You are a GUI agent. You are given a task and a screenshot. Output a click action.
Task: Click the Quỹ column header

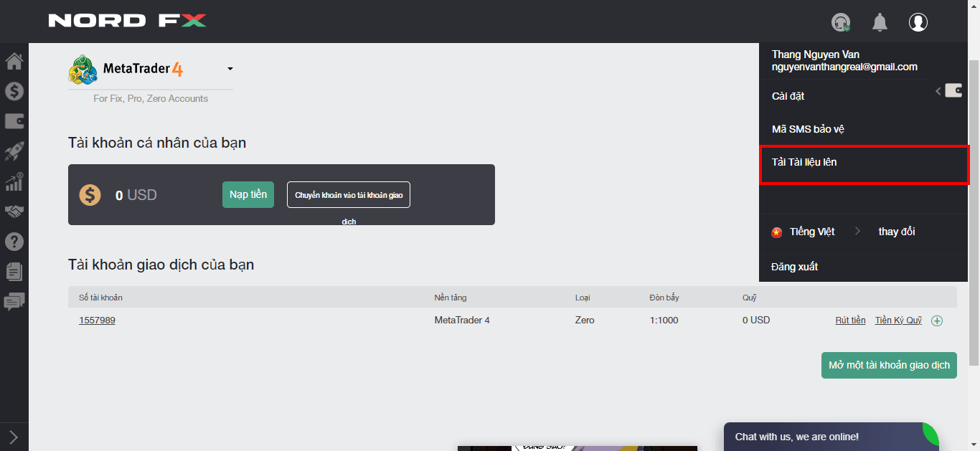(x=749, y=298)
